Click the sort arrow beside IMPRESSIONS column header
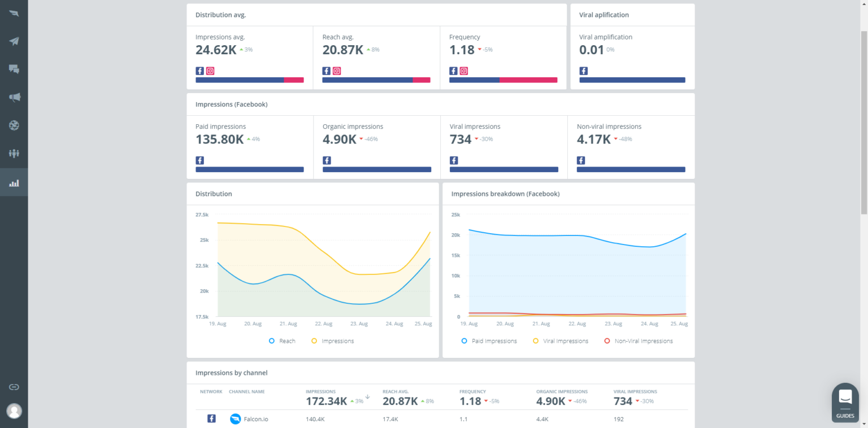 tap(367, 398)
